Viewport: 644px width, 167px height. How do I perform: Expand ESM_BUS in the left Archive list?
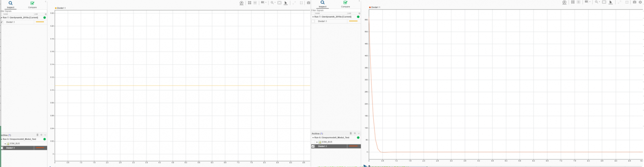tap(5, 144)
